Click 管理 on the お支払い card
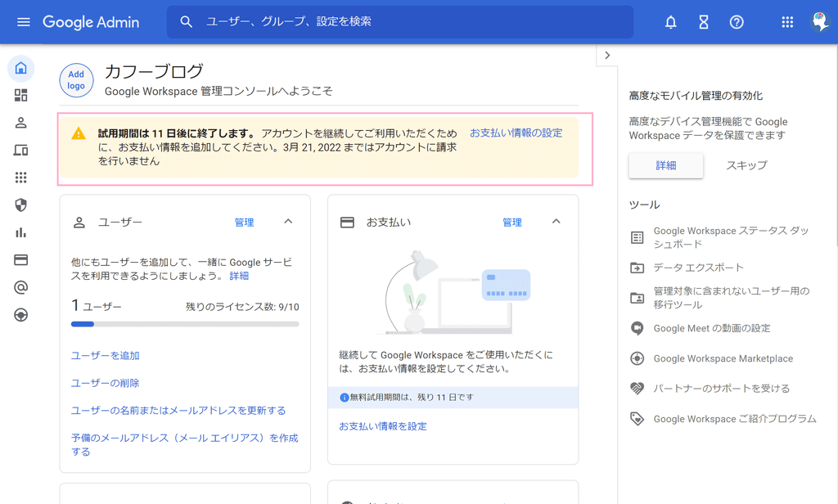This screenshot has height=504, width=838. pos(512,223)
